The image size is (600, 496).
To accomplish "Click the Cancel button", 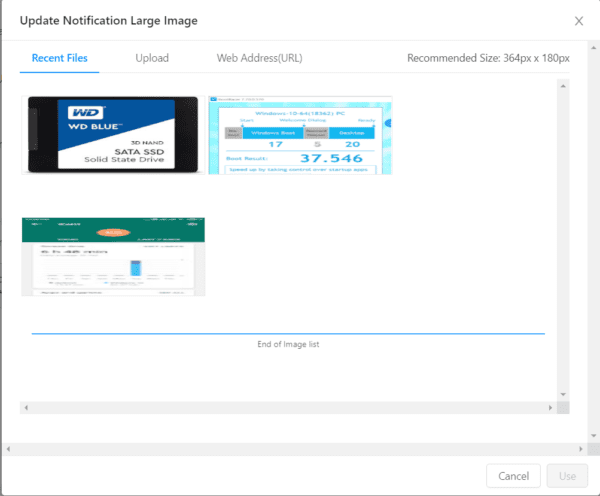I will click(x=513, y=476).
